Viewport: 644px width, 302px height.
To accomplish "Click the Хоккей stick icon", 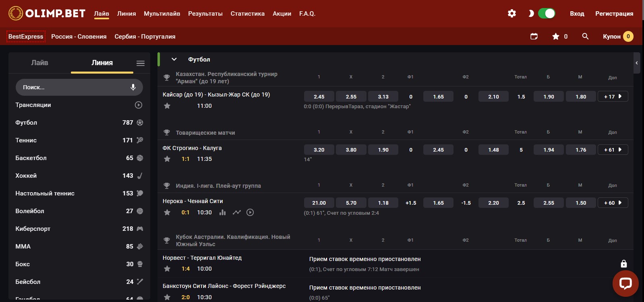I will (x=140, y=176).
